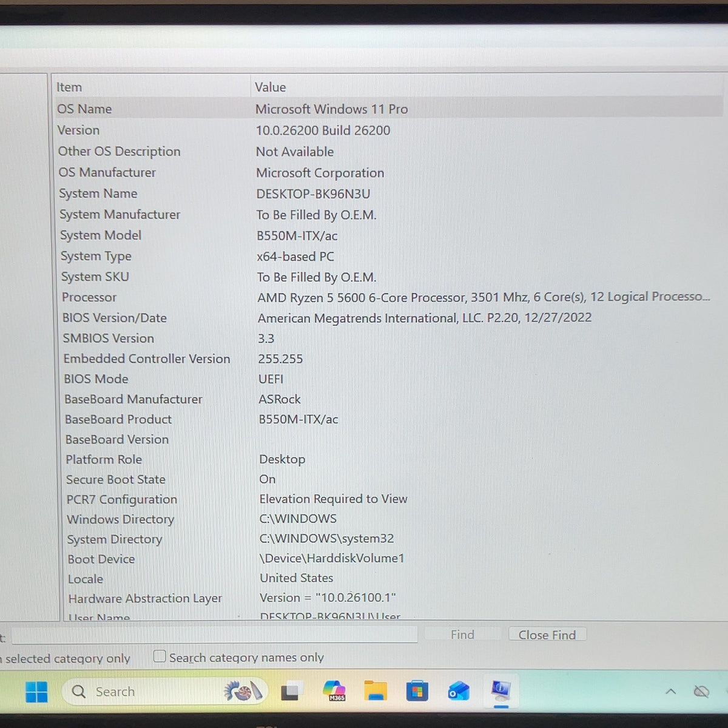Select the System Name row

(389, 194)
